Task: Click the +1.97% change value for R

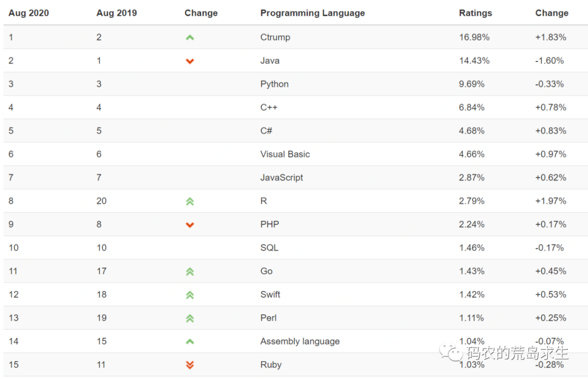Action: pos(550,201)
